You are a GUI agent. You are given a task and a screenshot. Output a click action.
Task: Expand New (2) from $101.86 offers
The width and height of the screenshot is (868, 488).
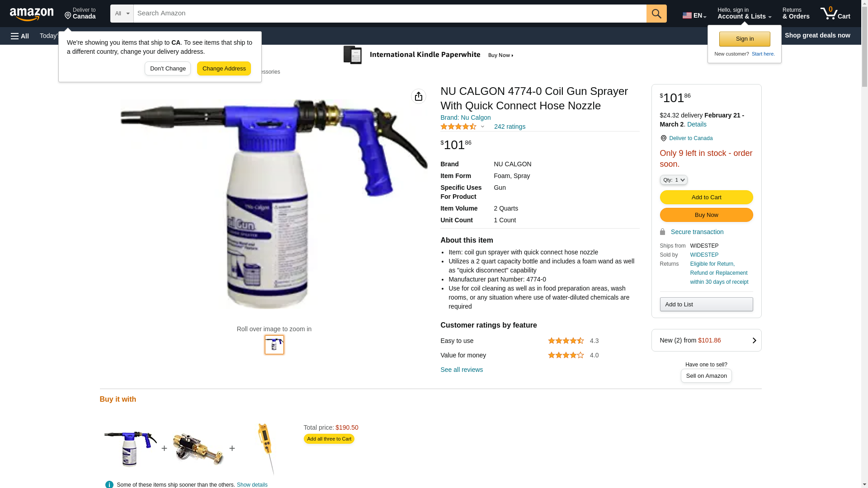(x=706, y=340)
